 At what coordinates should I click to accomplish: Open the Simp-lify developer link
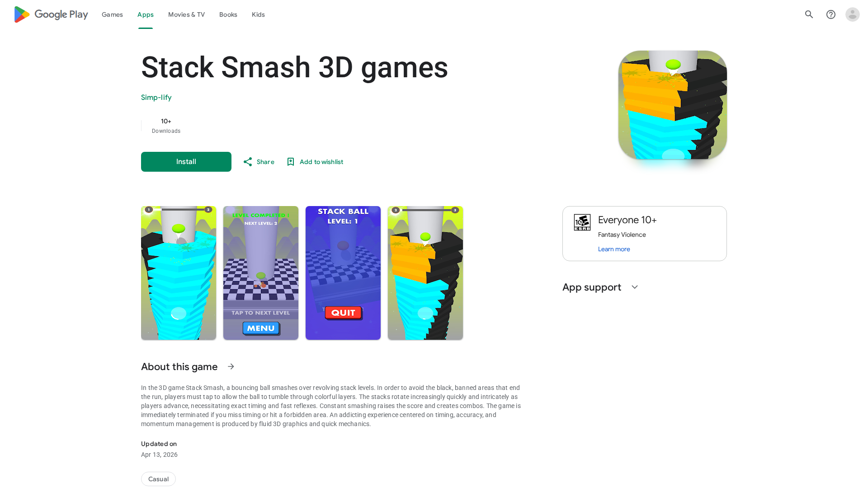156,98
